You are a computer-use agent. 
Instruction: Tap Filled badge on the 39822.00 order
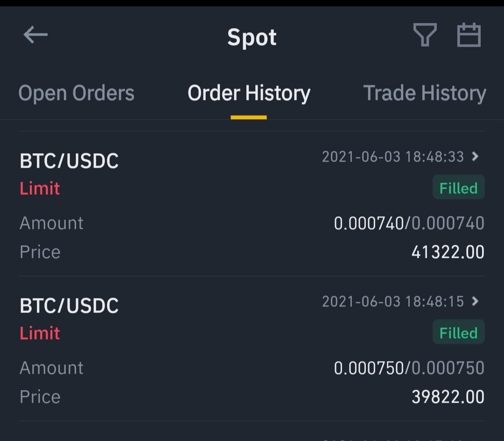pyautogui.click(x=458, y=332)
